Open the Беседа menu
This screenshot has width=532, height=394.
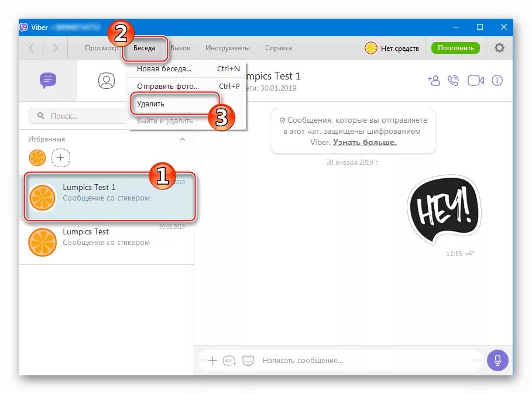(x=144, y=48)
